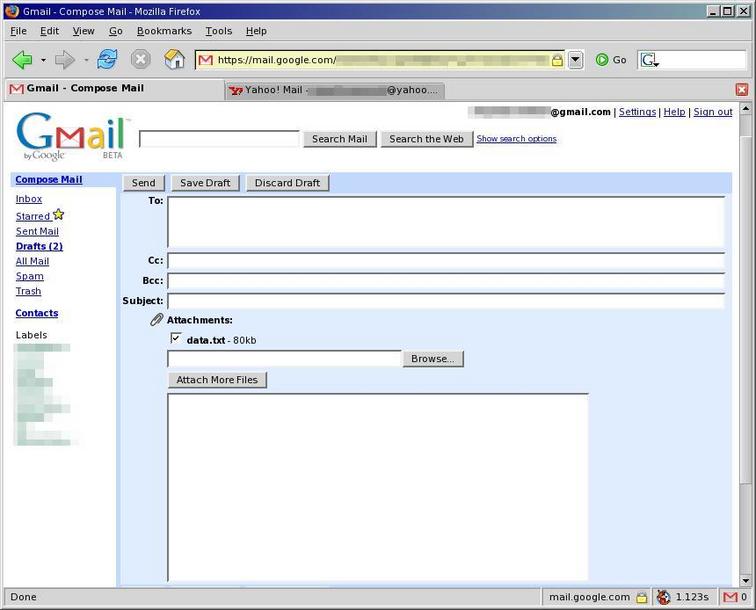
Task: Switch to the Yahoo! Mail tab
Action: click(335, 90)
